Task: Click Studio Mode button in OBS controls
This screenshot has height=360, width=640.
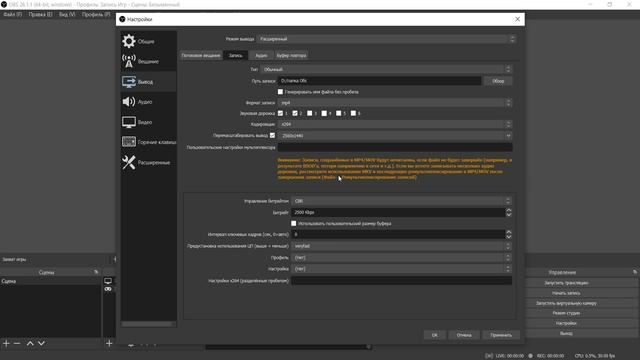Action: [x=566, y=313]
